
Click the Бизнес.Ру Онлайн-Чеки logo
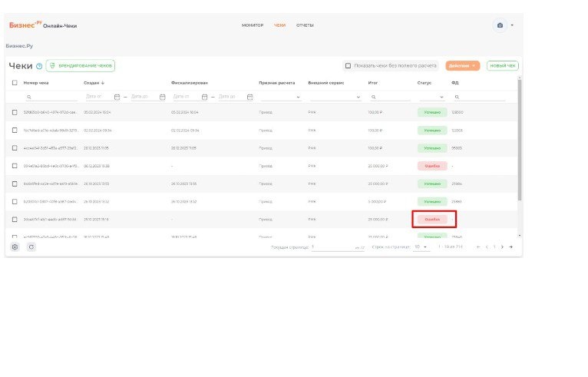pos(43,25)
